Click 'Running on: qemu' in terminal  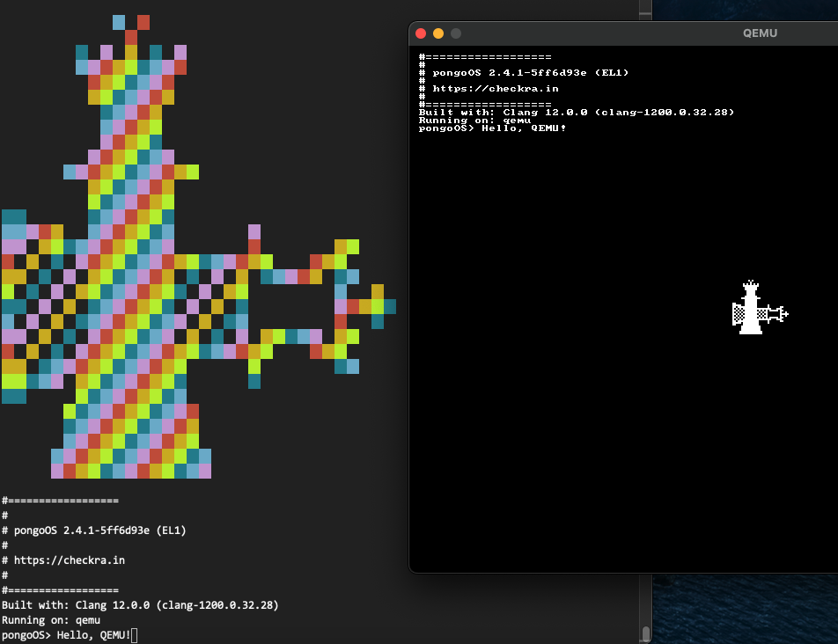pyautogui.click(x=51, y=620)
